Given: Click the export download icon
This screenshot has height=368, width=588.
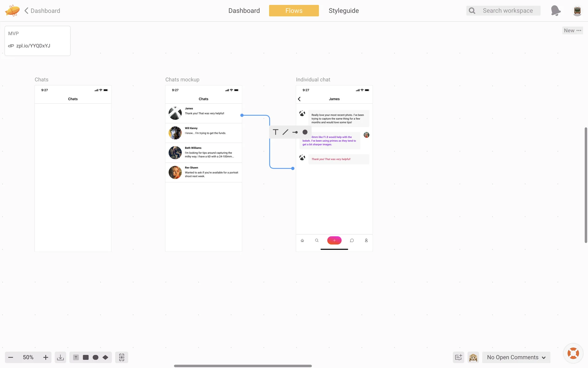Looking at the screenshot, I should point(60,357).
